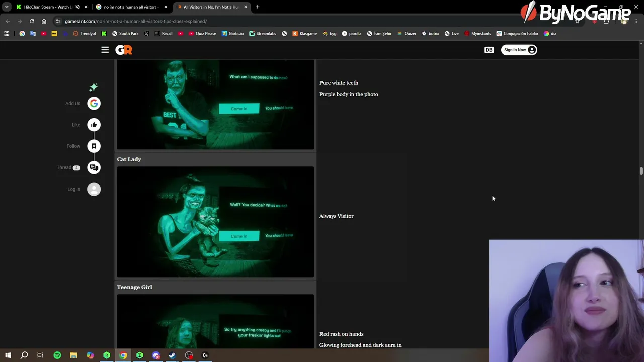644x362 pixels.
Task: Open the DB database icon
Action: (x=489, y=50)
